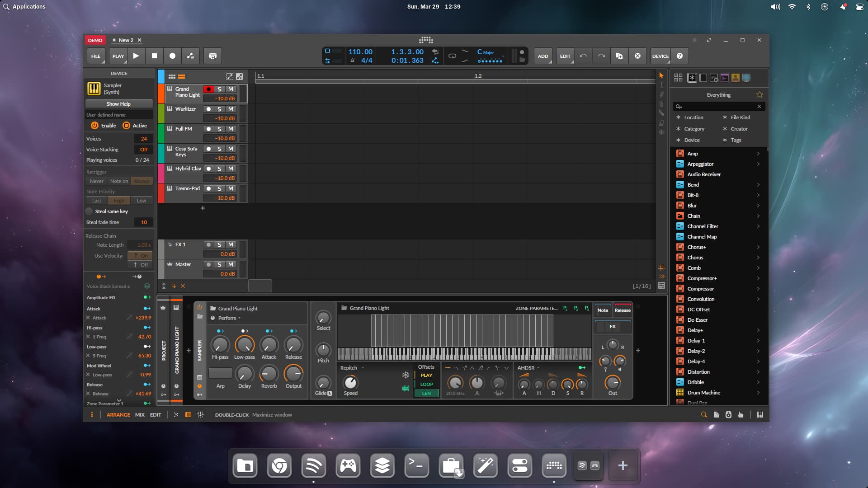
Task: Open the help question mark icon
Action: point(679,56)
